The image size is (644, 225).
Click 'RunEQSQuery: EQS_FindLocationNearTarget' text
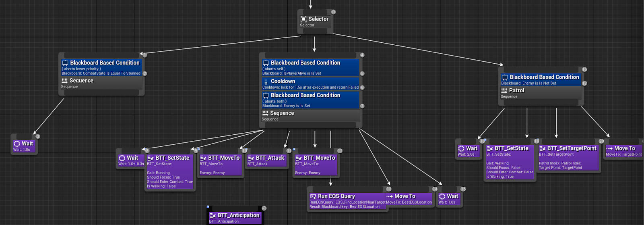(x=347, y=202)
